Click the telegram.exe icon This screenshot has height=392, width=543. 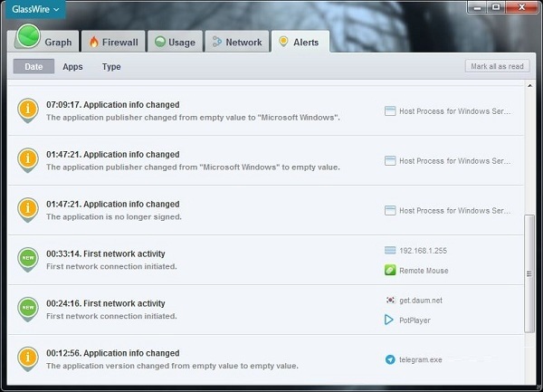click(391, 359)
